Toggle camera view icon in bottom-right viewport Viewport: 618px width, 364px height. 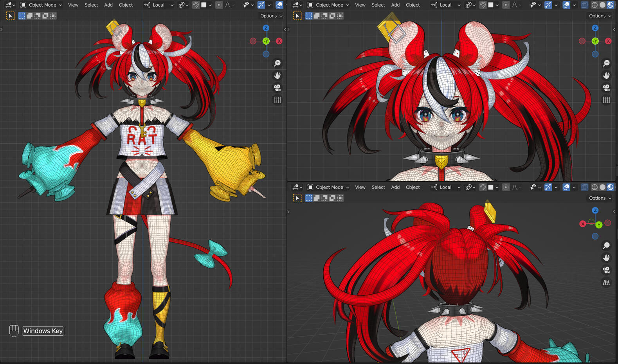tap(606, 270)
